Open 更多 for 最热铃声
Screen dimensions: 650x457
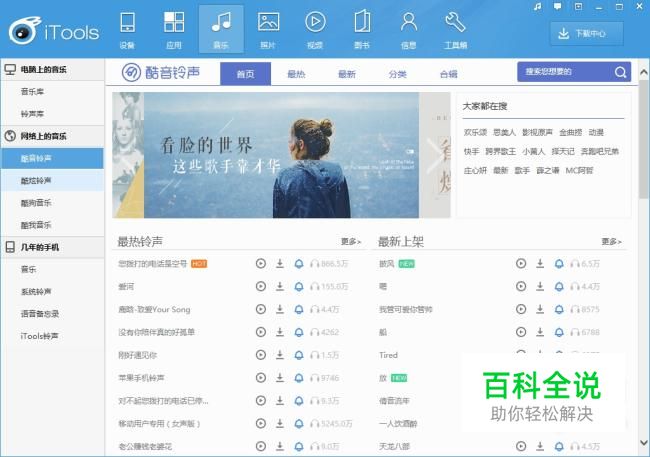[x=351, y=241]
